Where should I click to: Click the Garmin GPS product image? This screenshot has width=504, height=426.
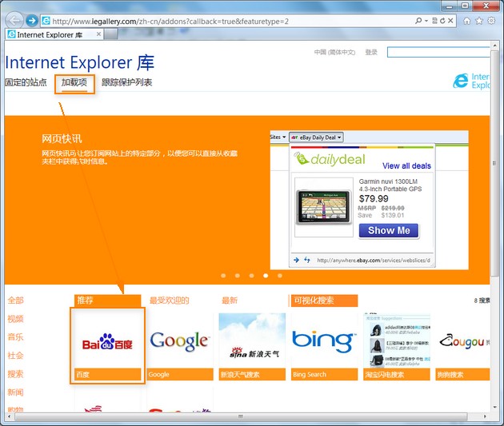[x=324, y=207]
